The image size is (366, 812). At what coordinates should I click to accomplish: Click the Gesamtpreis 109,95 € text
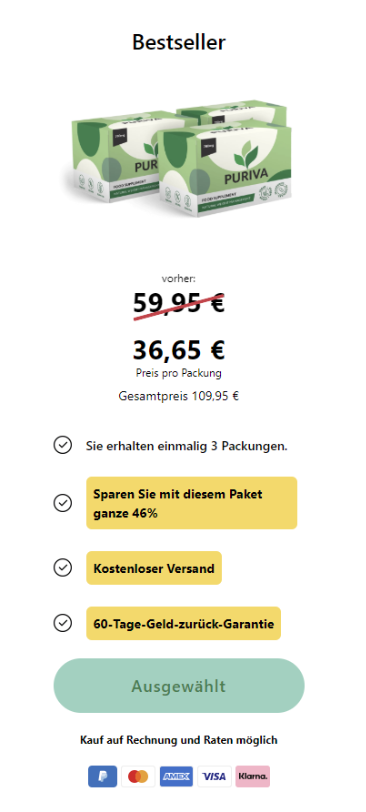(x=179, y=396)
